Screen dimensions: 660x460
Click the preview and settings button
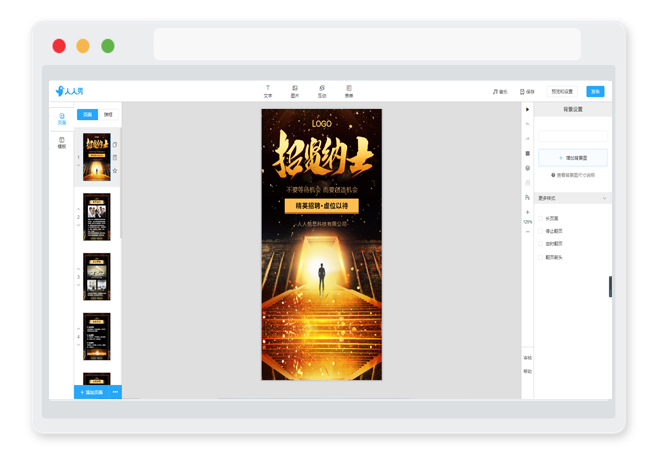tap(562, 91)
